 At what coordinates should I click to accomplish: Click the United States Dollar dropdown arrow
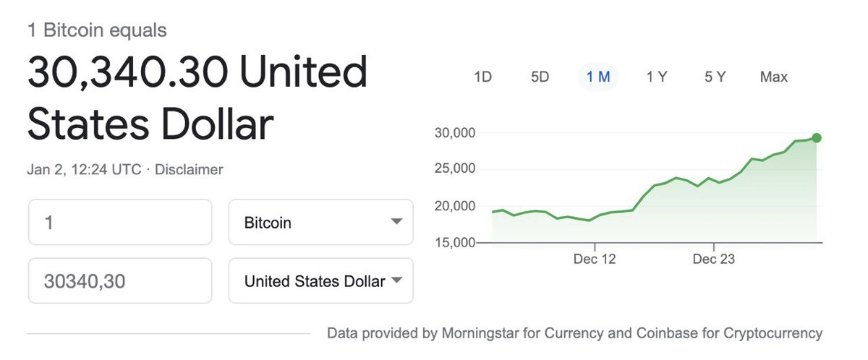(x=396, y=280)
